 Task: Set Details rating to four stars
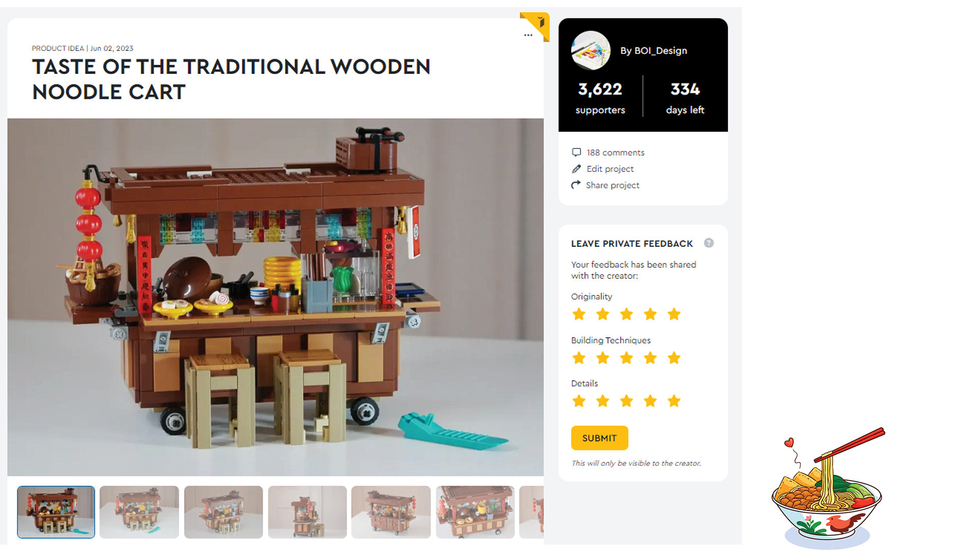[650, 401]
